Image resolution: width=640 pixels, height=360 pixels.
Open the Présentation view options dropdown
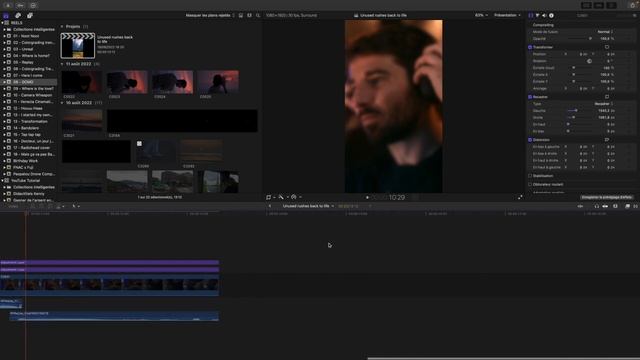coord(507,16)
